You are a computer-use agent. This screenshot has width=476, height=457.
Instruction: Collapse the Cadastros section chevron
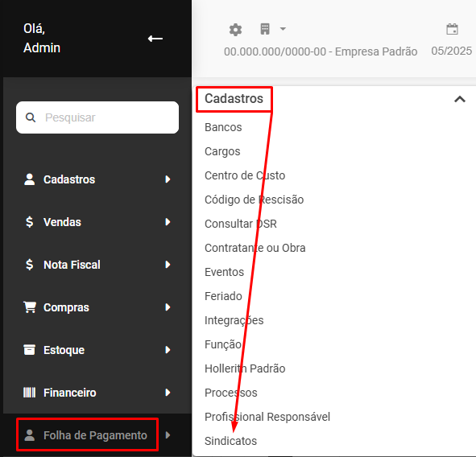point(460,99)
